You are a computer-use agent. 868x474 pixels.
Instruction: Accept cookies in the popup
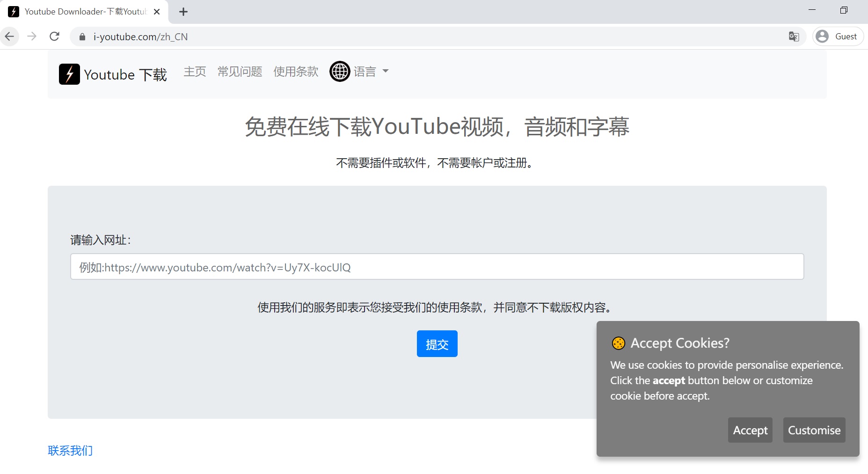[750, 430]
